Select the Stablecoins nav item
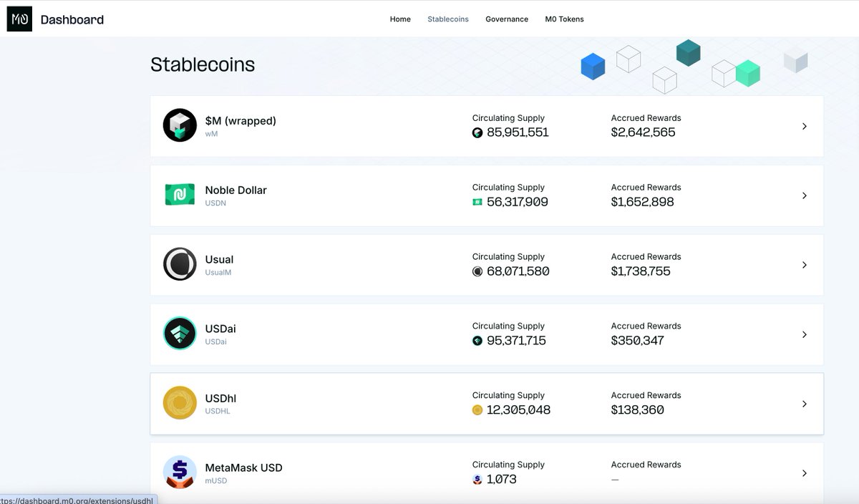The height and width of the screenshot is (504, 859). pos(448,19)
